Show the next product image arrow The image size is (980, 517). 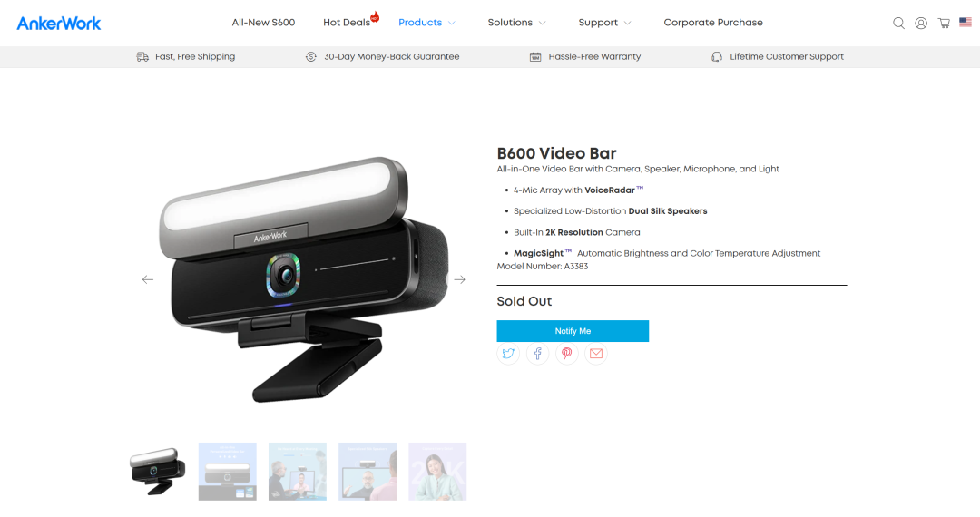tap(459, 279)
